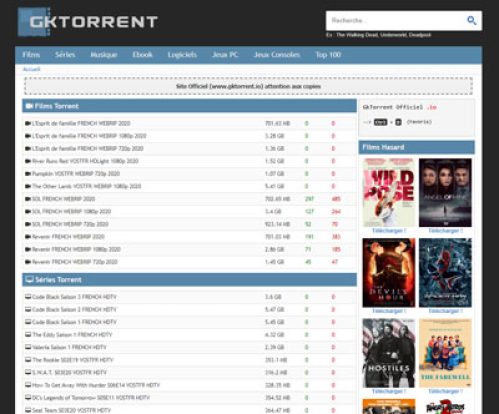Screen dimensions: 499x414
Task: Click the Accueil breadcrumb link
Action: pyautogui.click(x=31, y=69)
